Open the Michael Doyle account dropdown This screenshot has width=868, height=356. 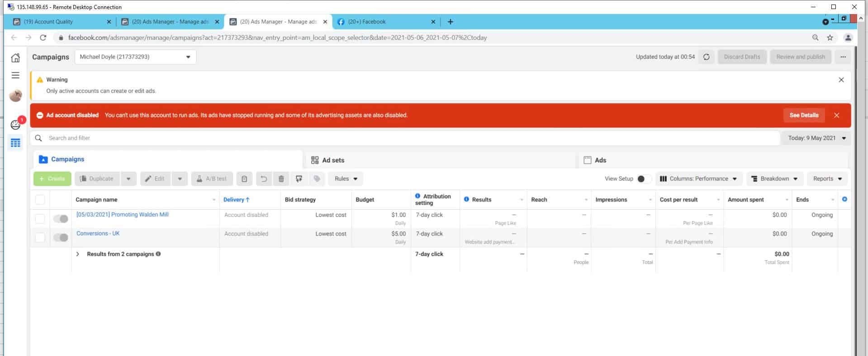click(135, 57)
